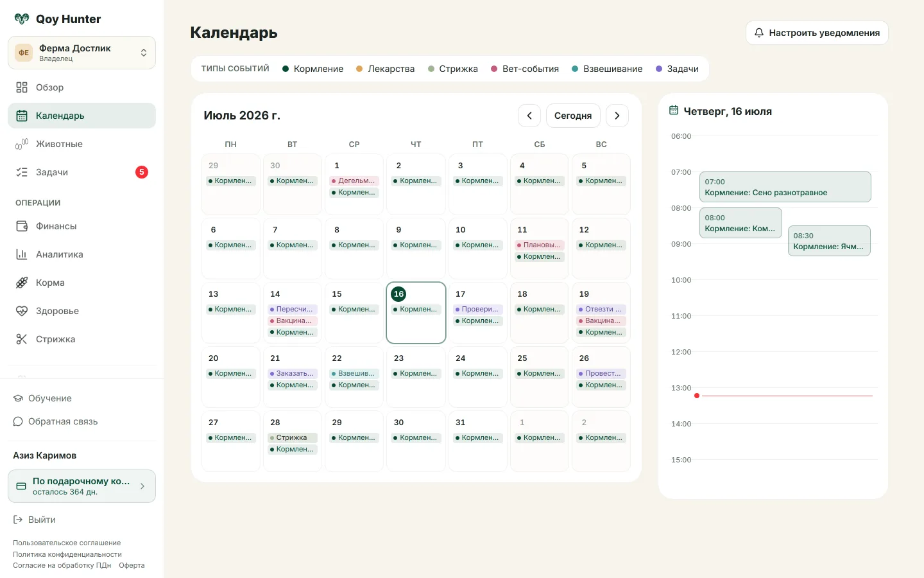The height and width of the screenshot is (578, 924).
Task: Click the Аналитика chart icon
Action: tap(22, 254)
